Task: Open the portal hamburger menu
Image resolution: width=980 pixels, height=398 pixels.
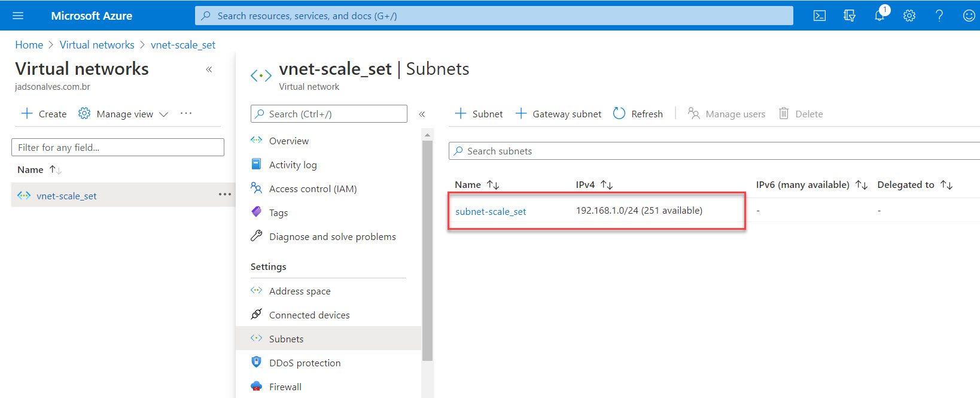Action: (18, 16)
